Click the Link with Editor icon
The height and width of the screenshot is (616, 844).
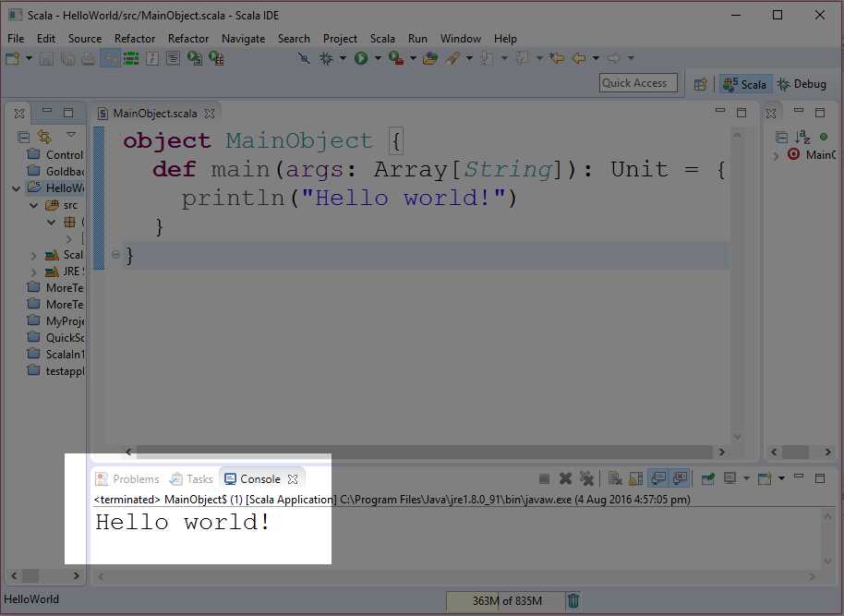click(44, 137)
